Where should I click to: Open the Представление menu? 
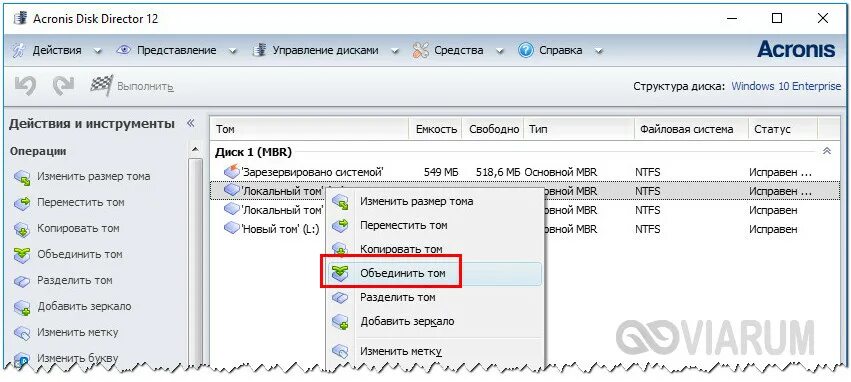point(176,50)
